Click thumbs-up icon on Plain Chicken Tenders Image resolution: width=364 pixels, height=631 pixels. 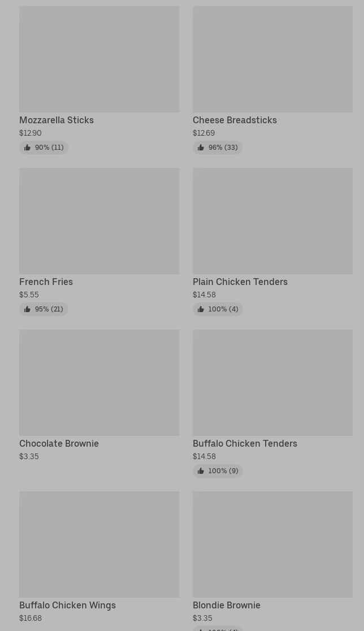tap(201, 309)
